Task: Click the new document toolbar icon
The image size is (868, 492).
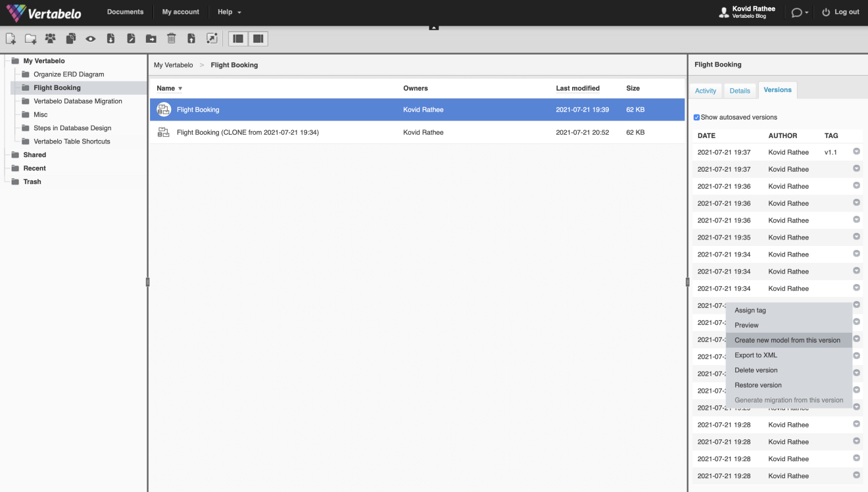Action: (x=11, y=39)
